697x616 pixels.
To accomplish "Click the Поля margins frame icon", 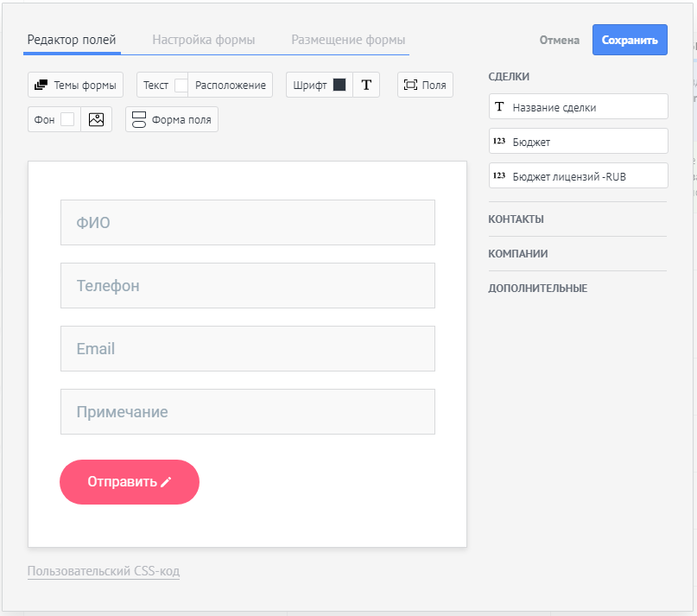I will coord(410,85).
